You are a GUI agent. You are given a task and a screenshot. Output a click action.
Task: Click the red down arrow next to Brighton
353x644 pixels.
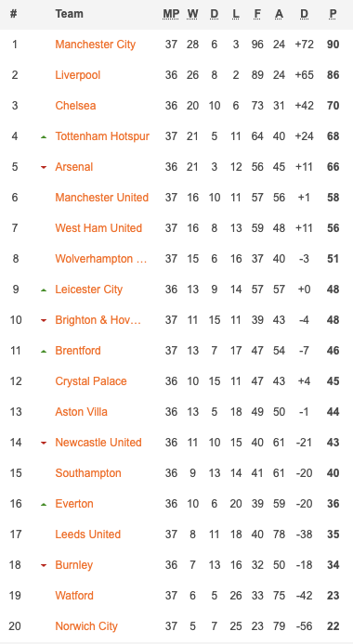tap(44, 321)
